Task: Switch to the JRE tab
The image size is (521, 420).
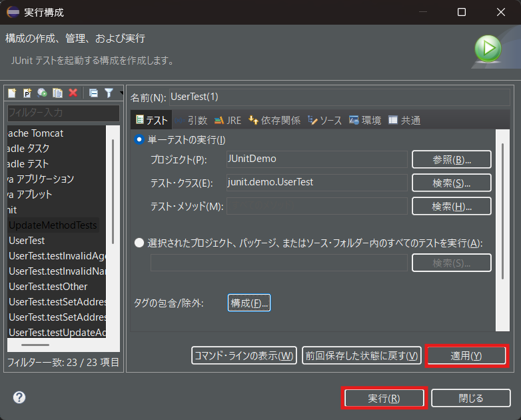Action: tap(228, 120)
